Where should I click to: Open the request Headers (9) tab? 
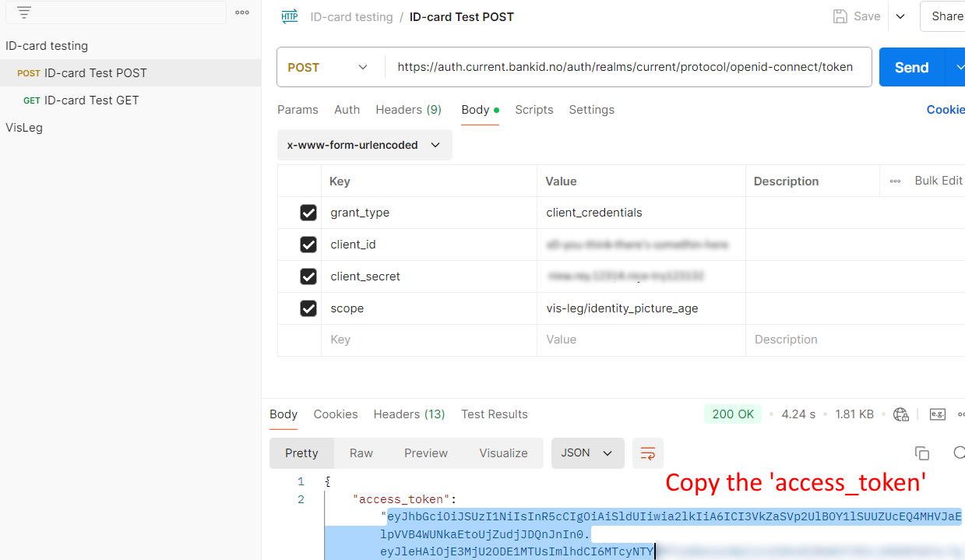tap(408, 110)
